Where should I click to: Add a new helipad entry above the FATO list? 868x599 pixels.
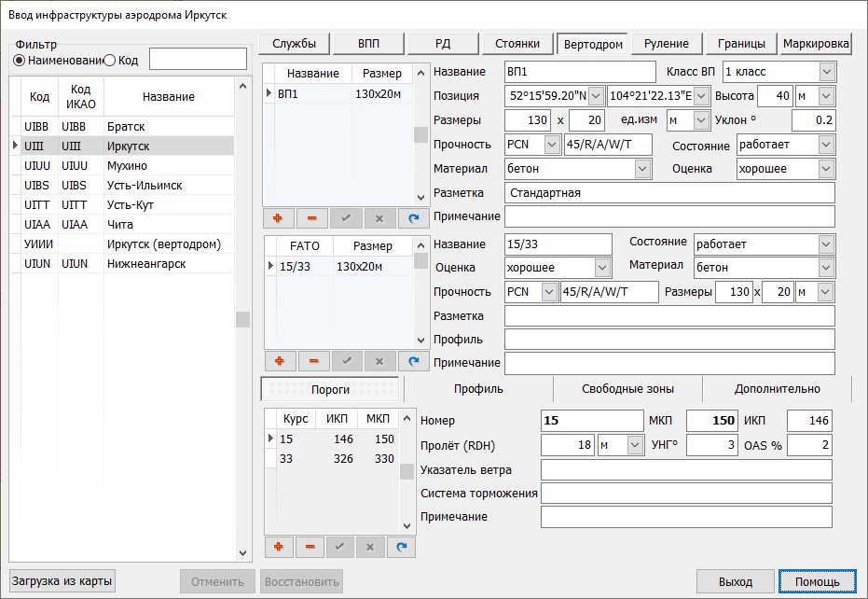pos(279,217)
